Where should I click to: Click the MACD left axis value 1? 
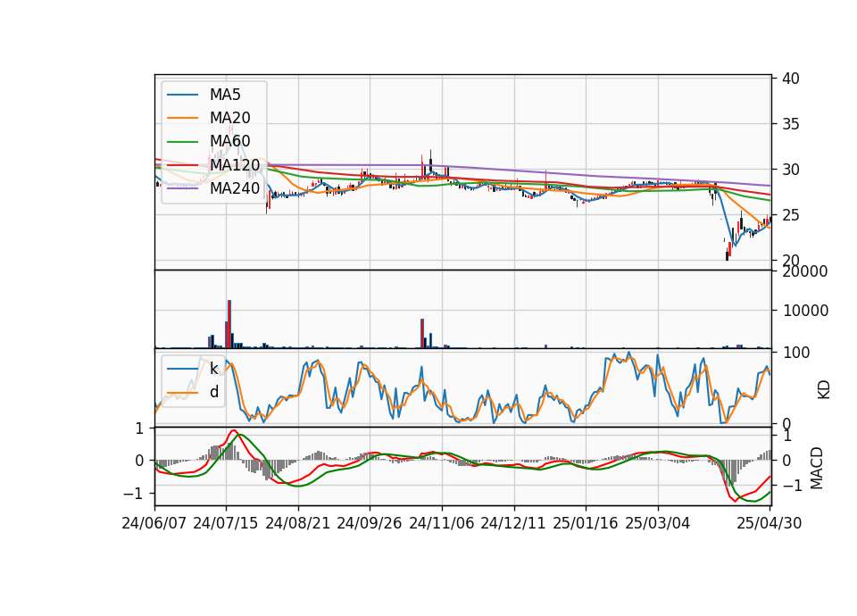coord(139,429)
